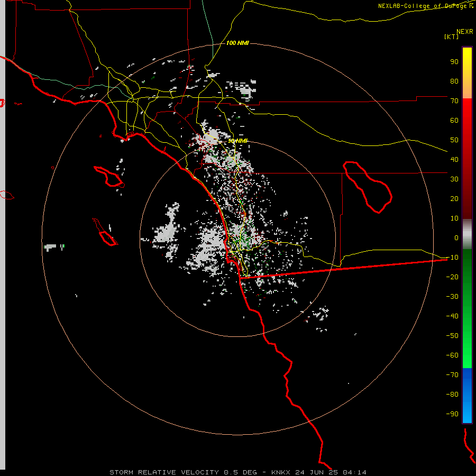
Task: Click the 60 value on velocity scale
Action: click(x=454, y=120)
